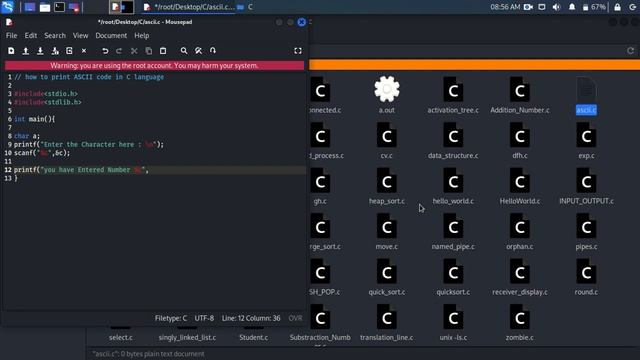Screen dimensions: 640x360
Task: Open the Kali applications menu
Action: (7, 7)
